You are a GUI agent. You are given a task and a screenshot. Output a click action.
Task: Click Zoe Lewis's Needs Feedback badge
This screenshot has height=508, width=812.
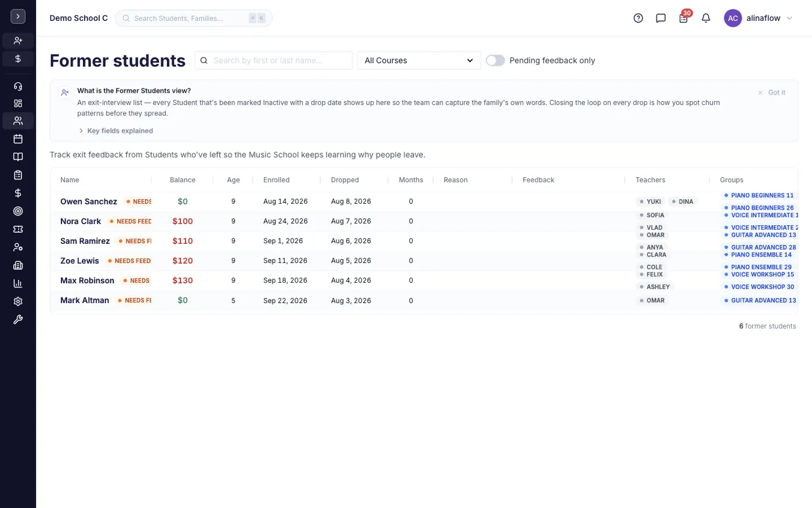point(128,261)
